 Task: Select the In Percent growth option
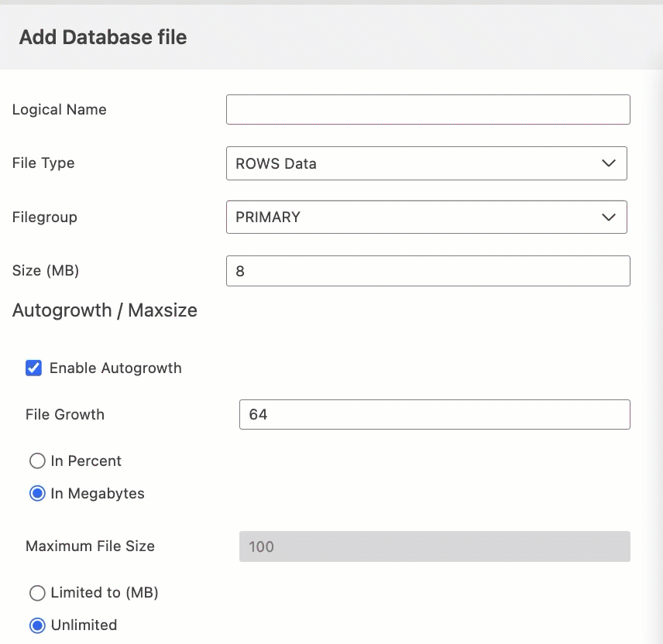(37, 461)
